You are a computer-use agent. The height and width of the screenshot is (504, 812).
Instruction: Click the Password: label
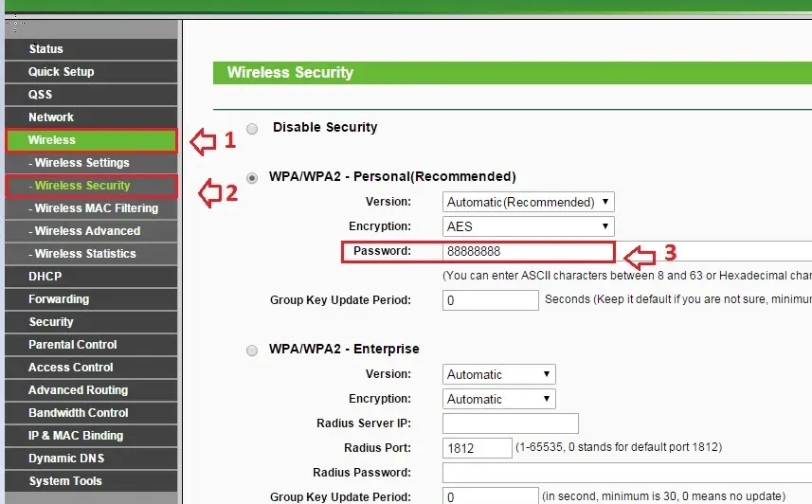point(382,251)
